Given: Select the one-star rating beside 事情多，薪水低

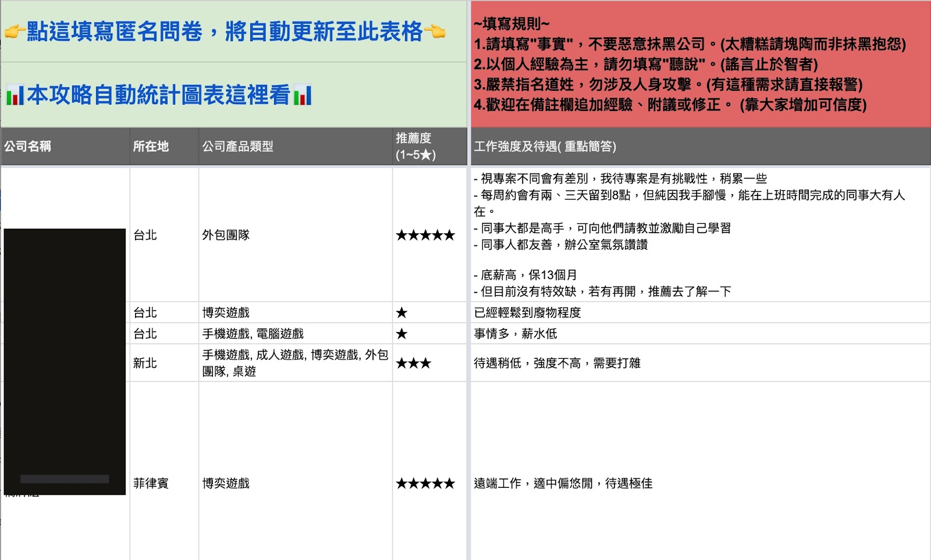Looking at the screenshot, I should 430,333.
